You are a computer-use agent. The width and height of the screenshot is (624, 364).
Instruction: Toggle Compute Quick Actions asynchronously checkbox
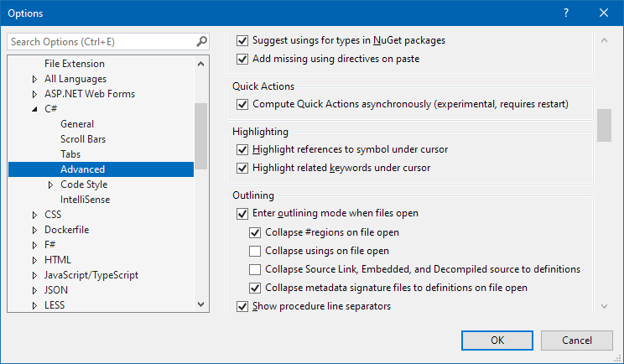click(x=243, y=105)
